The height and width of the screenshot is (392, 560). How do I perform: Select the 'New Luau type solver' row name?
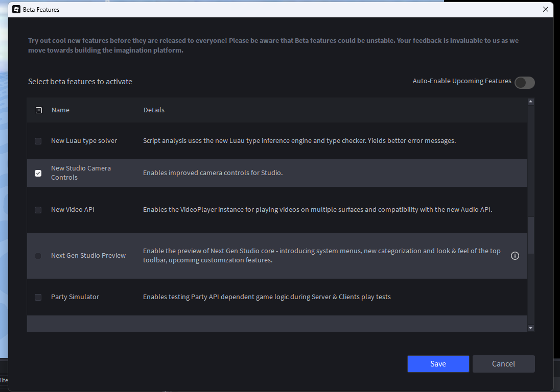pos(84,141)
